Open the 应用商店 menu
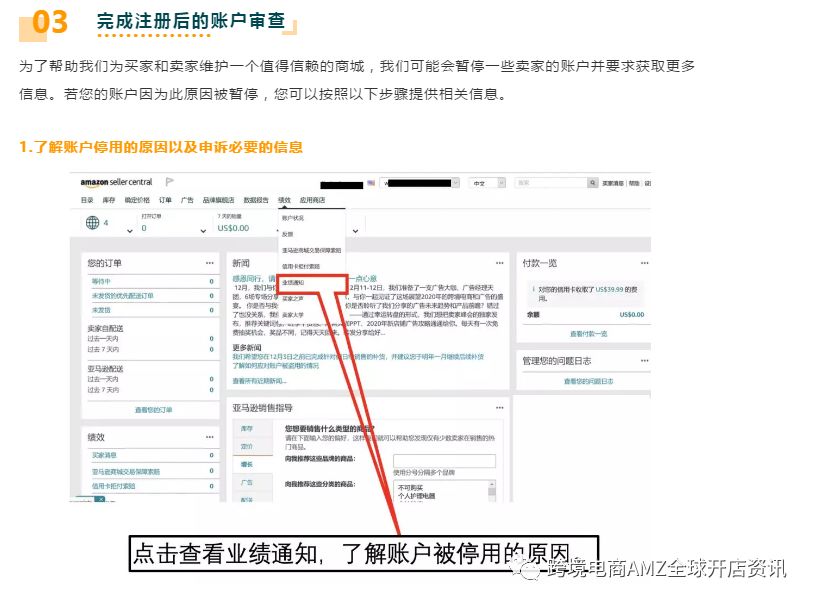The image size is (813, 604). (312, 200)
